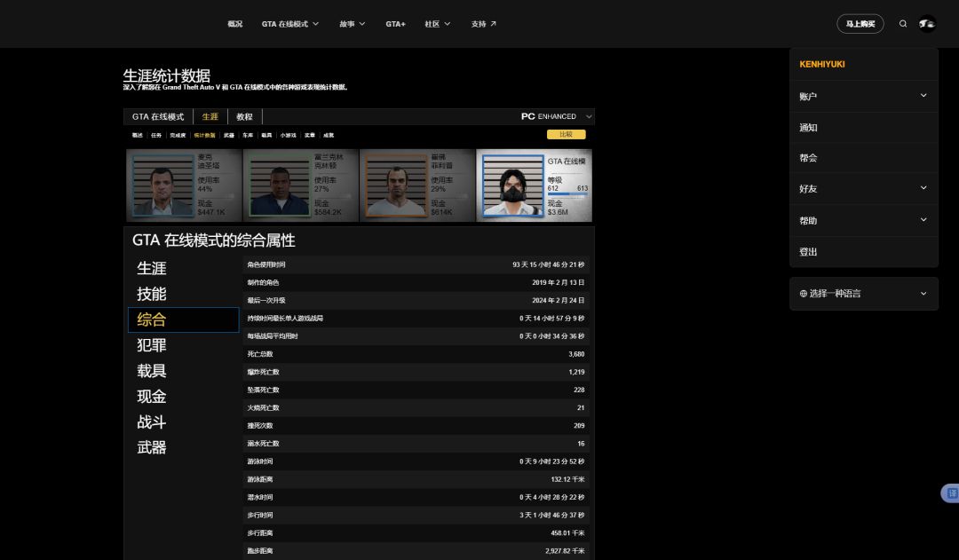Open search with the magnifier icon
959x560 pixels.
[903, 24]
